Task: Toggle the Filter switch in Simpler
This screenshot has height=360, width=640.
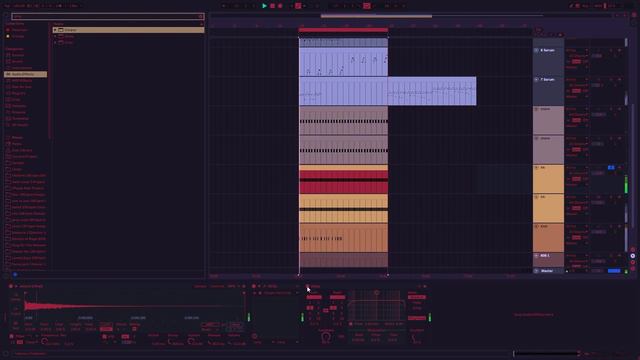Action: [11, 336]
